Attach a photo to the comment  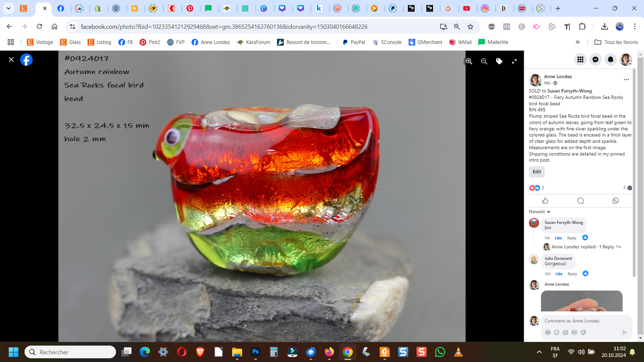[565, 332]
